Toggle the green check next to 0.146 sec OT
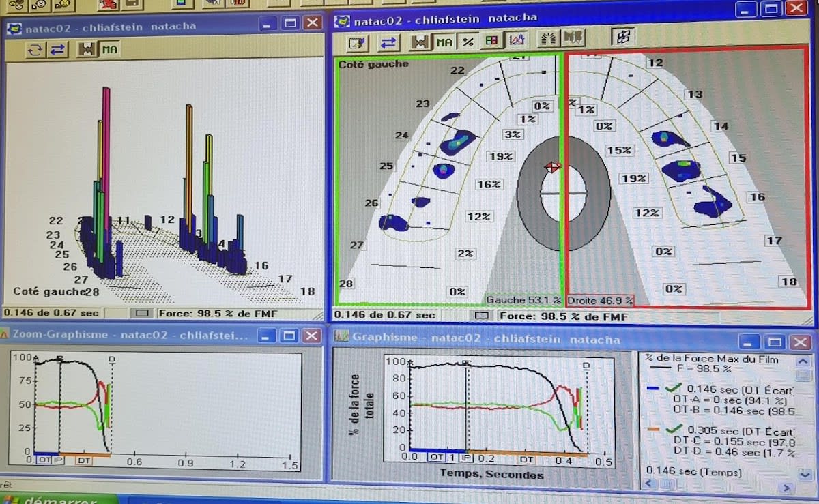This screenshot has width=819, height=504. 673,389
